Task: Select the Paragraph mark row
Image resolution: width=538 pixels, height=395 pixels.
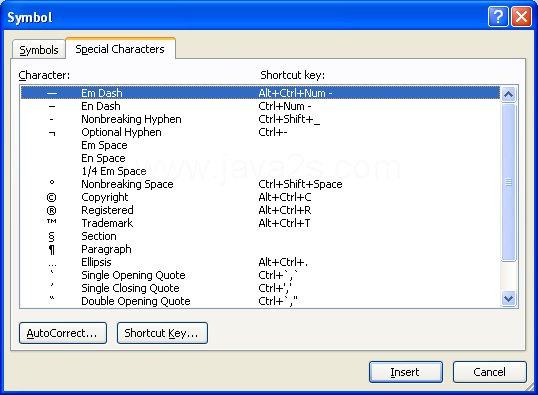Action: (260, 249)
